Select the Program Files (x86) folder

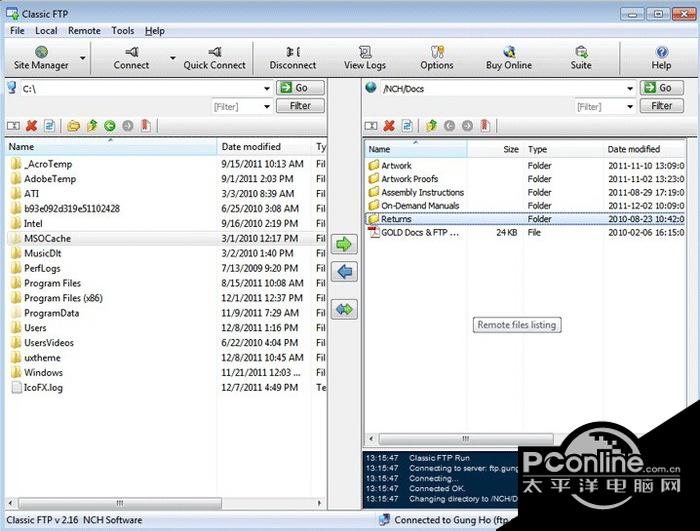tap(166, 298)
